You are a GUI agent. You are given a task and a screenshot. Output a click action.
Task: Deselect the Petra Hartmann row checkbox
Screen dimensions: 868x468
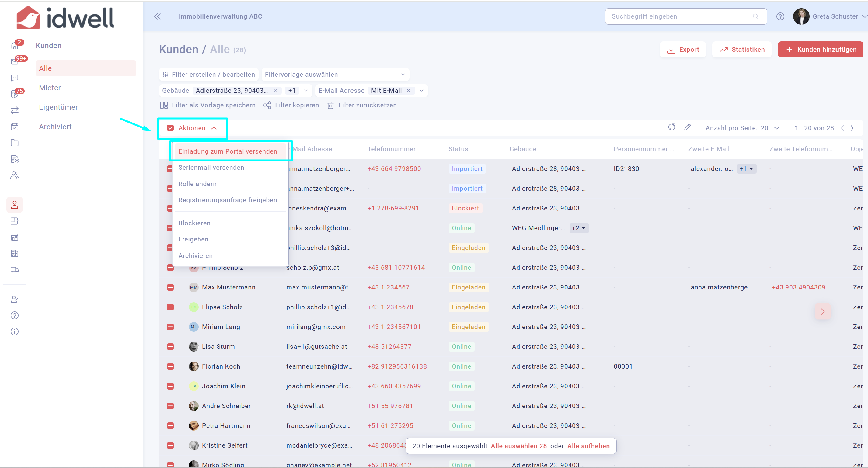(x=170, y=425)
